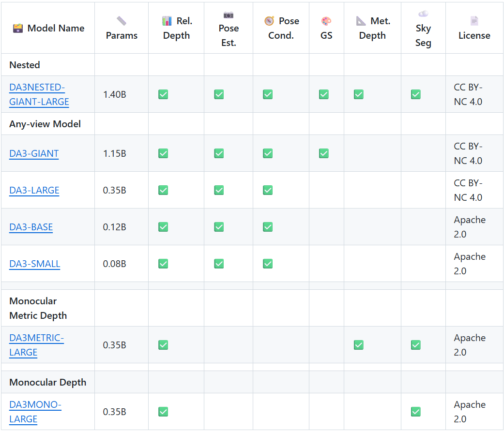Click the document icon above License
The width and height of the screenshot is (504, 432).
pyautogui.click(x=474, y=21)
